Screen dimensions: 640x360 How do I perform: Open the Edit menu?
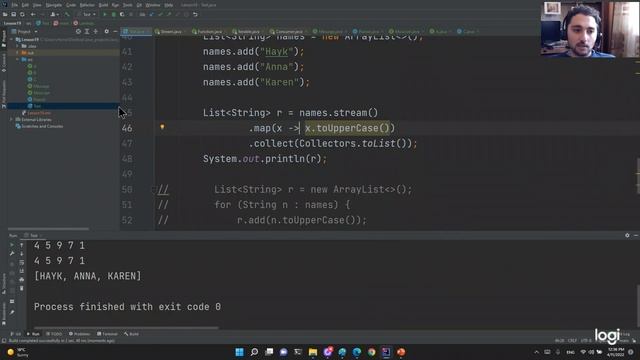25,5
